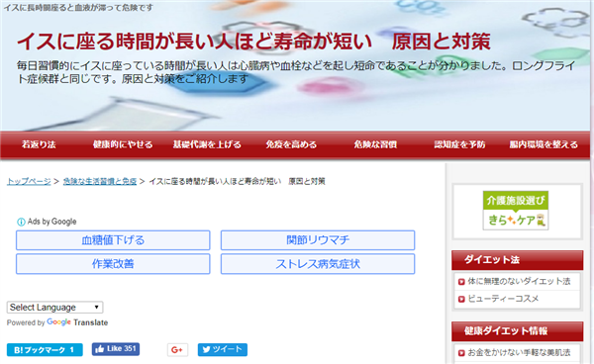Screen dimensions: 594x364
Task: Click the Google Translate logo text
Action: (x=77, y=322)
